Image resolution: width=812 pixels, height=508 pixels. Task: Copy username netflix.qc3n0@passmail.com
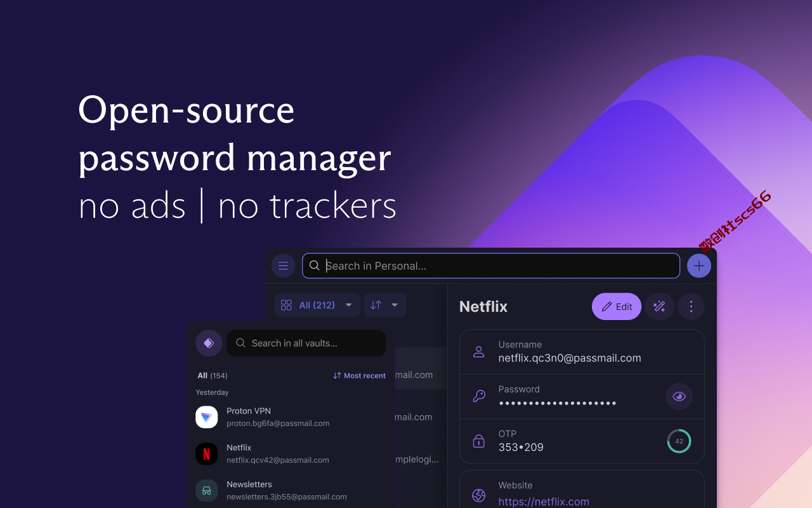[x=570, y=358]
